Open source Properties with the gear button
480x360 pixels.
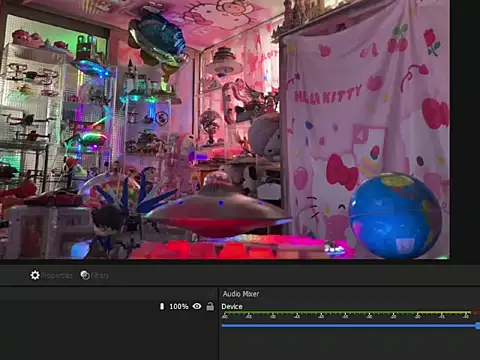click(x=51, y=275)
